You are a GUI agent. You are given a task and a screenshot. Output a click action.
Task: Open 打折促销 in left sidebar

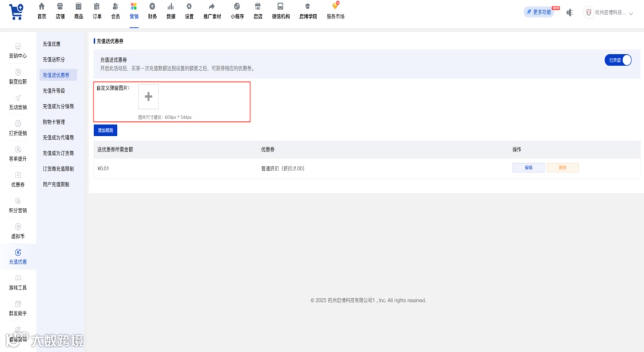pos(18,129)
